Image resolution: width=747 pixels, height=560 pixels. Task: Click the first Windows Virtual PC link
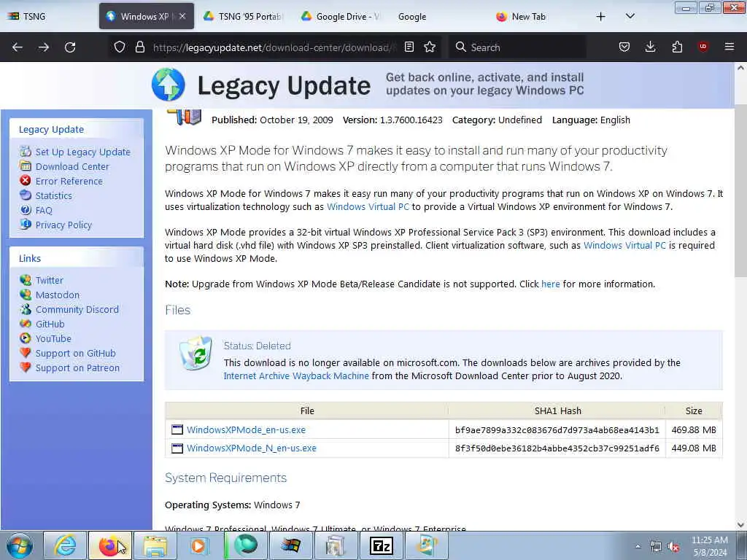[368, 206]
